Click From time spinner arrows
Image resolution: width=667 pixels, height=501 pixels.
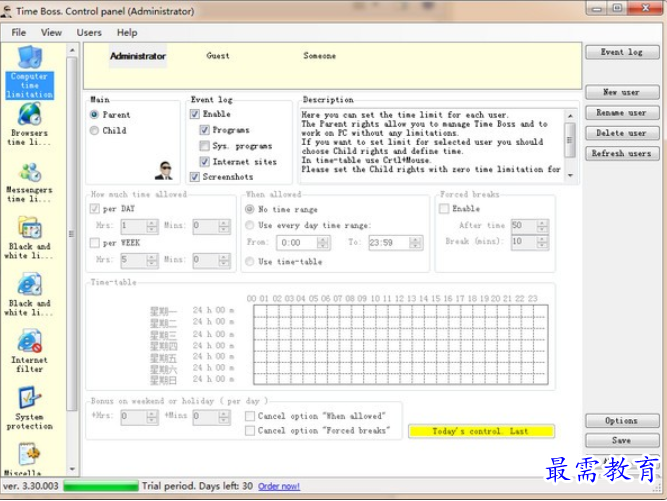pyautogui.click(x=323, y=243)
